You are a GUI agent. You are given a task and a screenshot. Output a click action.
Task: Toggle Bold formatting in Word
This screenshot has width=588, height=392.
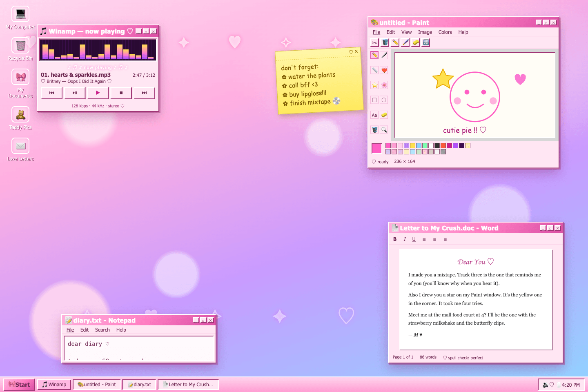395,239
